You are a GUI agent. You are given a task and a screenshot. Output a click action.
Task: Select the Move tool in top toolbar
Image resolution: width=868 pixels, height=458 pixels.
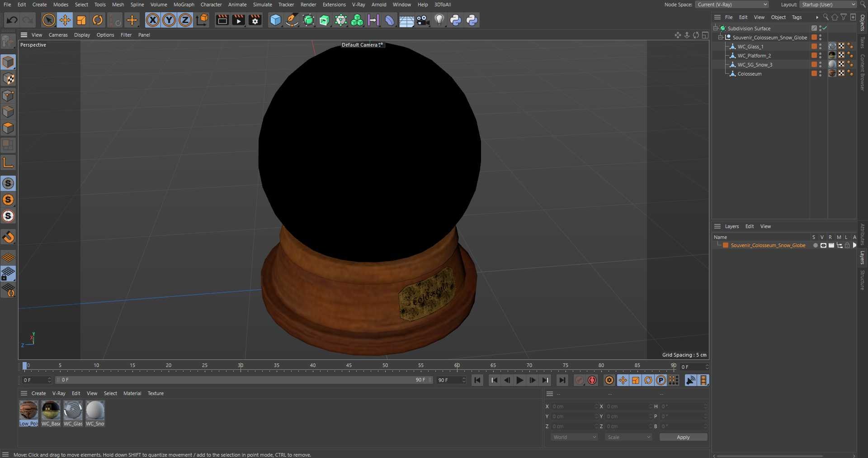pos(65,20)
